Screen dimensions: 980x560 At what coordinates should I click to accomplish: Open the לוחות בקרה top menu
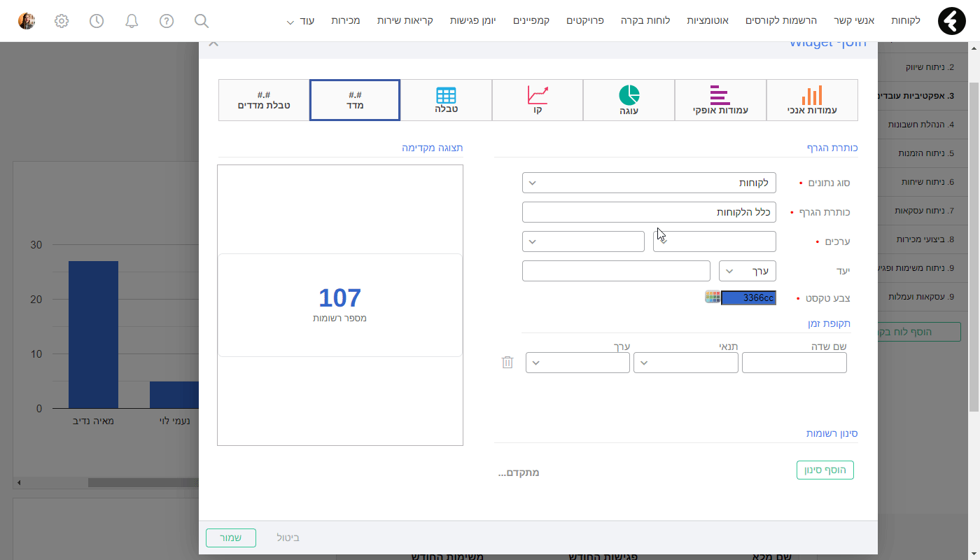point(645,21)
